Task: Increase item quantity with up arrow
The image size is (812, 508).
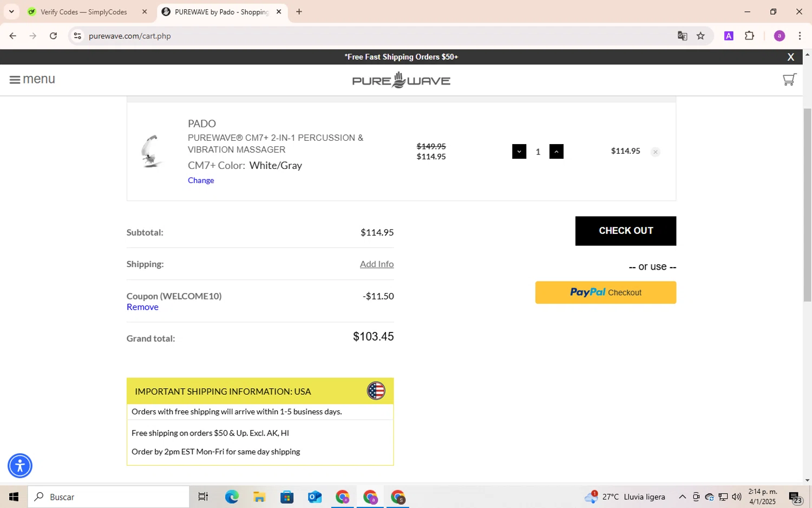Action: point(556,152)
